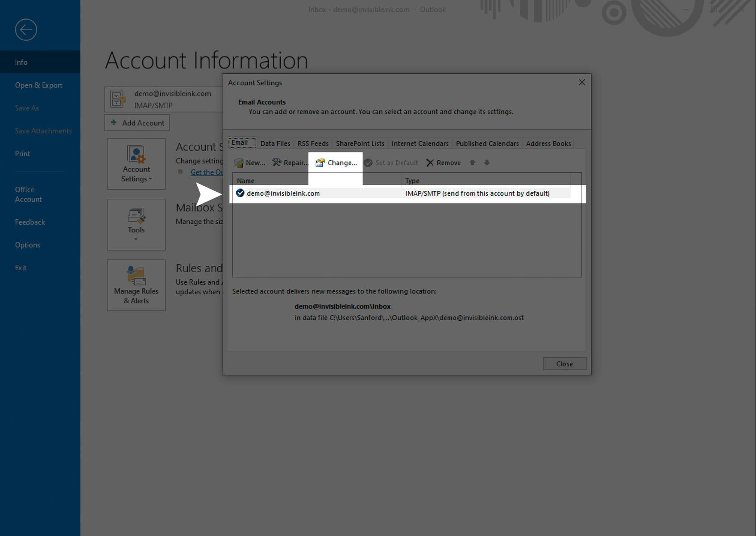Switch to the Data Files tab

[x=275, y=143]
